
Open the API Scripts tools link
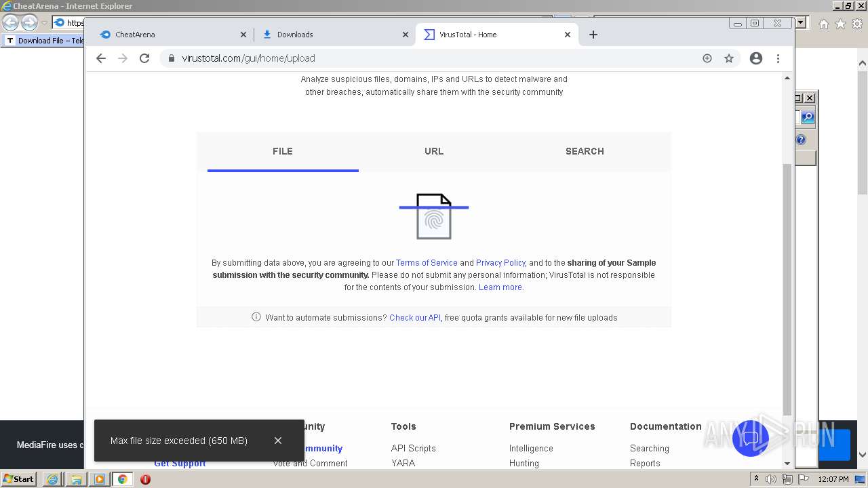coord(413,449)
